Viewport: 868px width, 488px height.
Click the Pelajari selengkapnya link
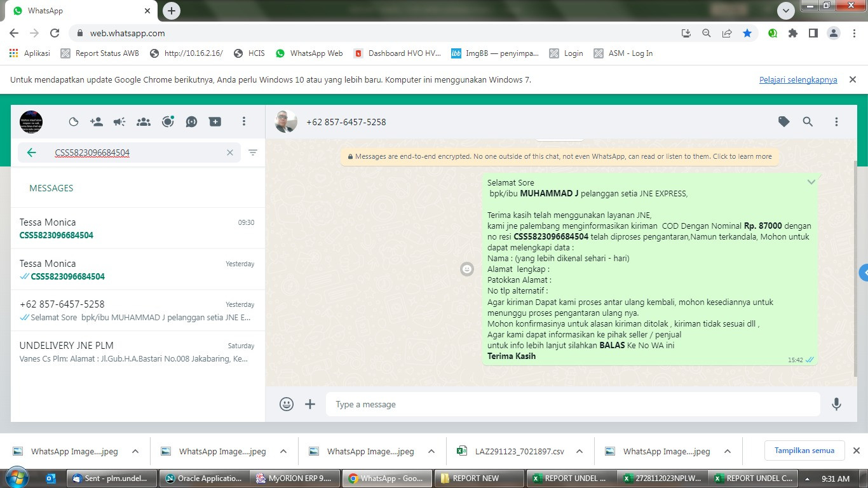click(798, 80)
